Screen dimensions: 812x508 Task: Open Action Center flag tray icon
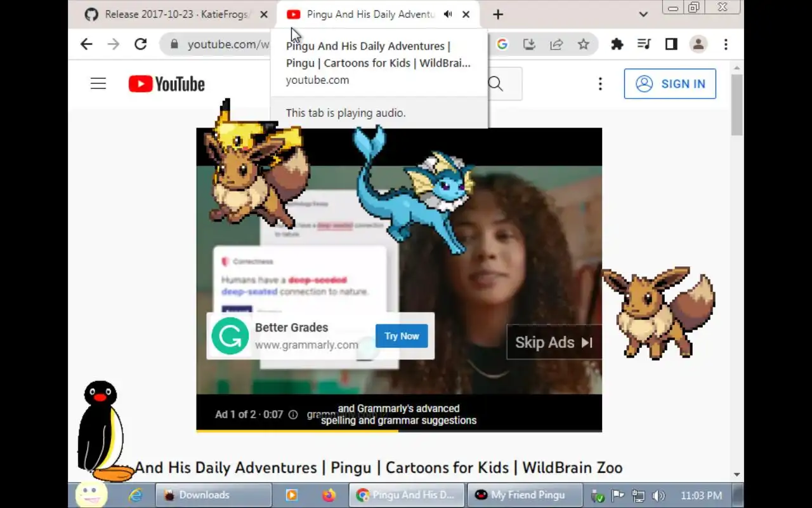[x=618, y=496]
